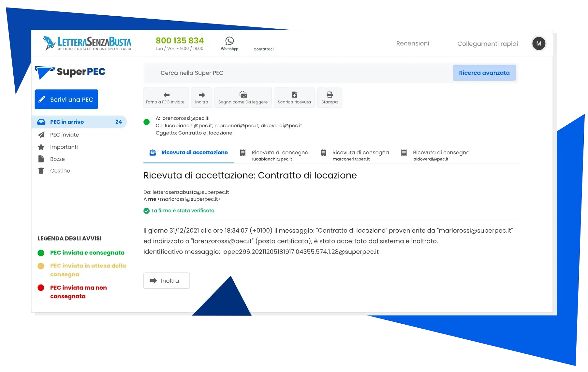588x372 pixels.
Task: Select the green PEC status indicator dot
Action: (146, 122)
